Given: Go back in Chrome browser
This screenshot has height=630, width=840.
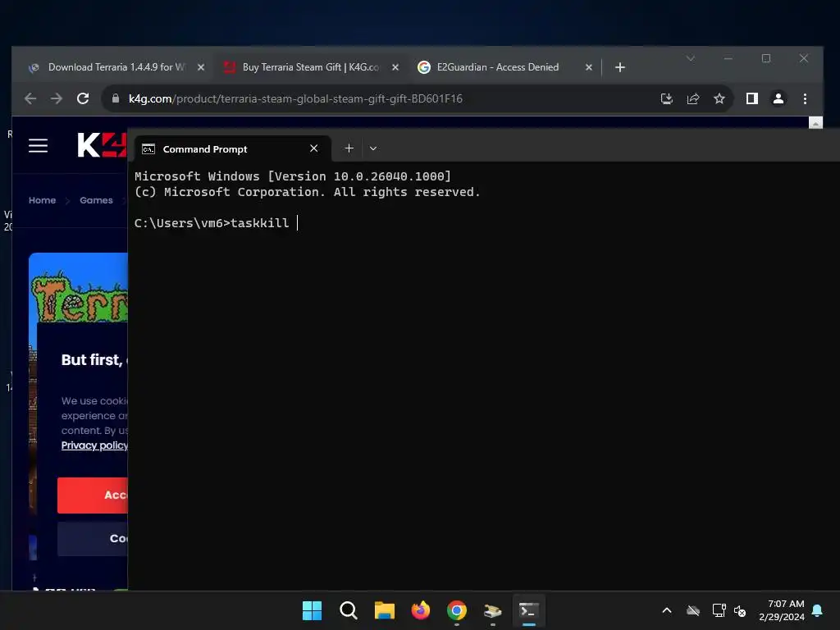Looking at the screenshot, I should tap(30, 98).
